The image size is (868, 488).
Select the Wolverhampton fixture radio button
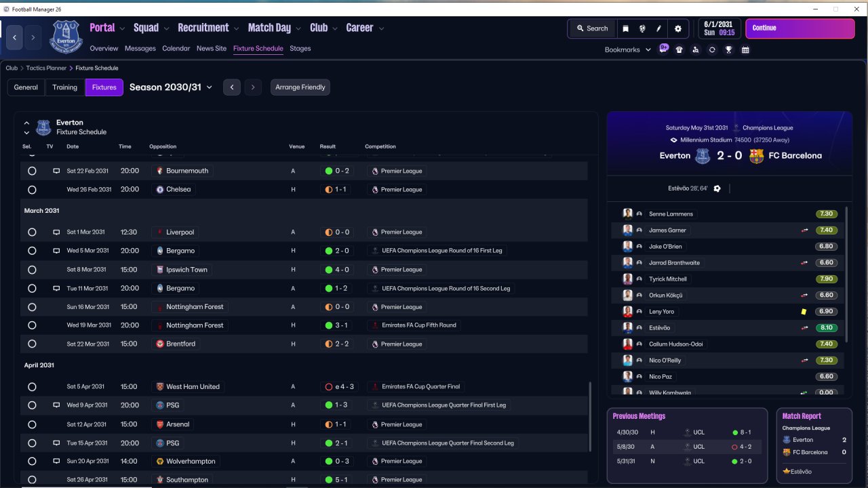point(32,462)
